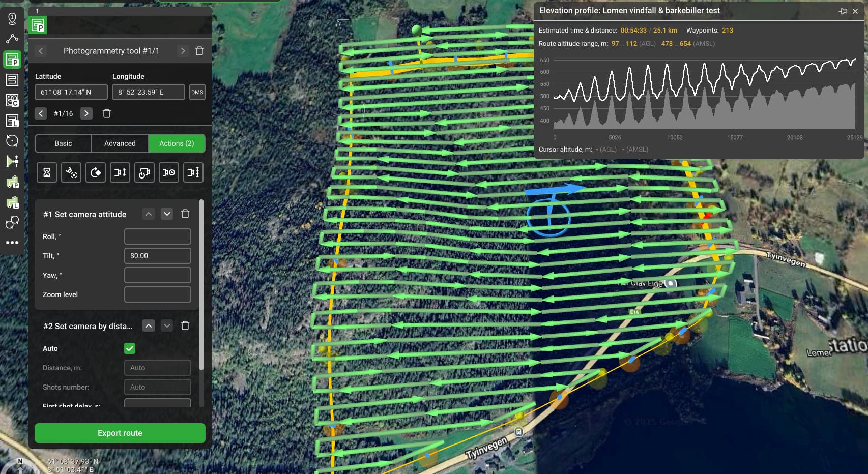
Task: Add a Shoot by distance camera action
Action: [x=193, y=172]
